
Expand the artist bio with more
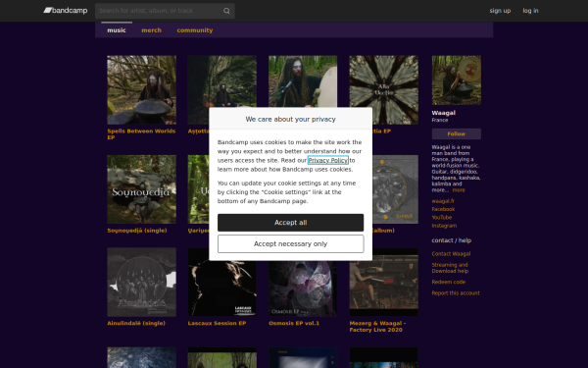pyautogui.click(x=459, y=190)
